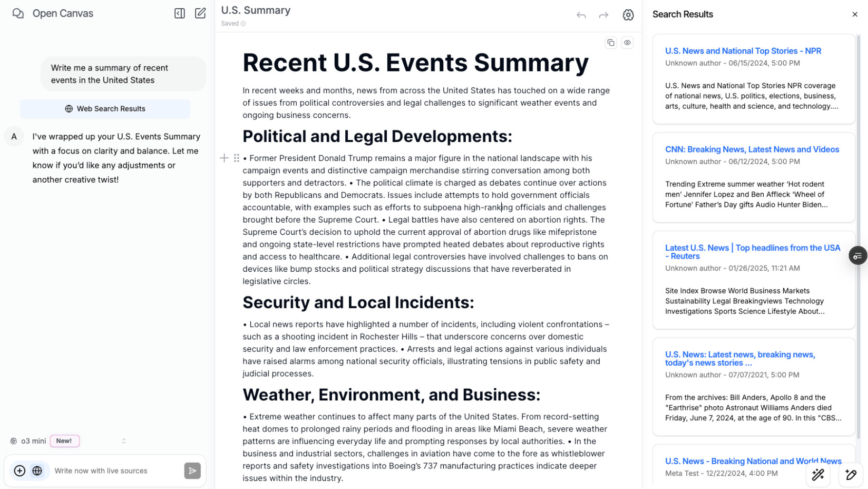Open the chat history icon
868x489 pixels.
18,13
